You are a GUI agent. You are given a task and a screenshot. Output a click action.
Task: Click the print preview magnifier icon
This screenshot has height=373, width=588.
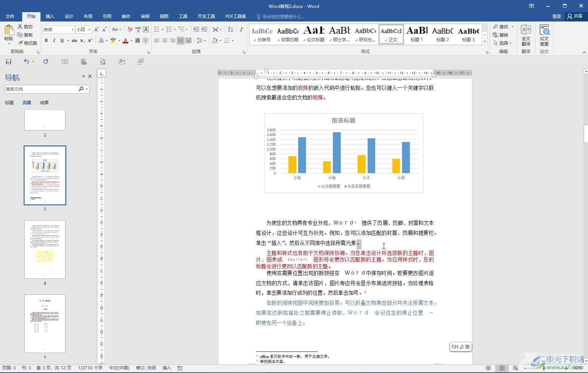coord(103,62)
